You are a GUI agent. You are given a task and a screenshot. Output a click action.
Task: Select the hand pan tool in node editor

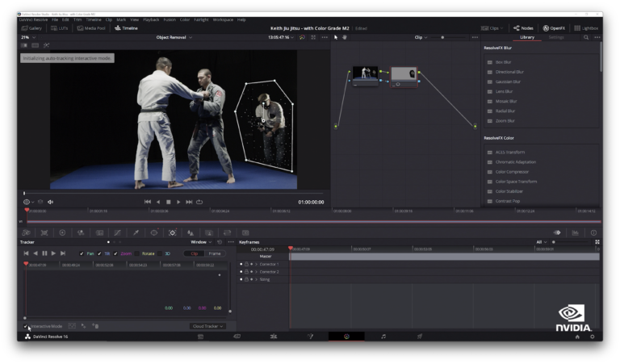click(x=345, y=37)
